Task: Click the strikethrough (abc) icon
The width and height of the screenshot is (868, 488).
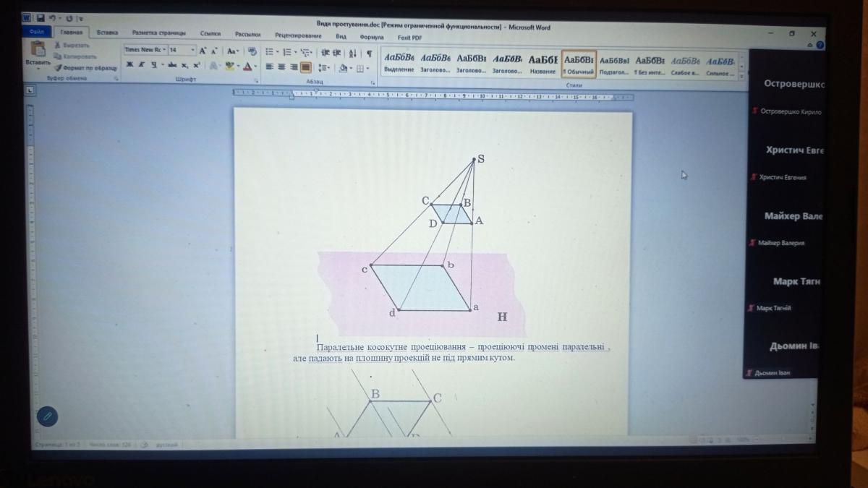Action: tap(172, 66)
